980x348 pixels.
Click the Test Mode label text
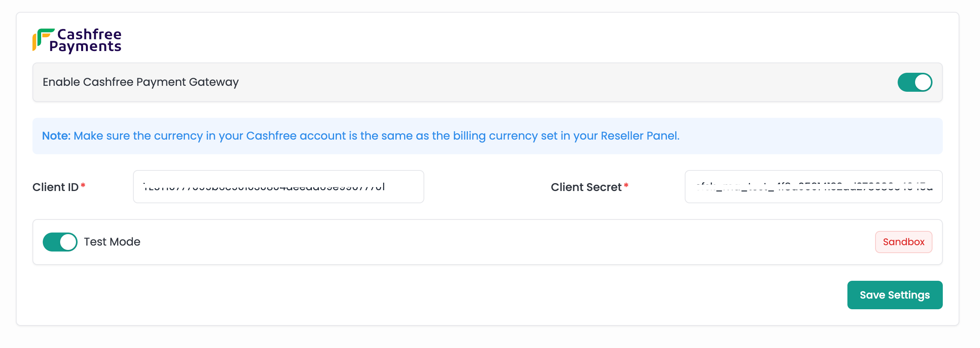pyautogui.click(x=112, y=242)
